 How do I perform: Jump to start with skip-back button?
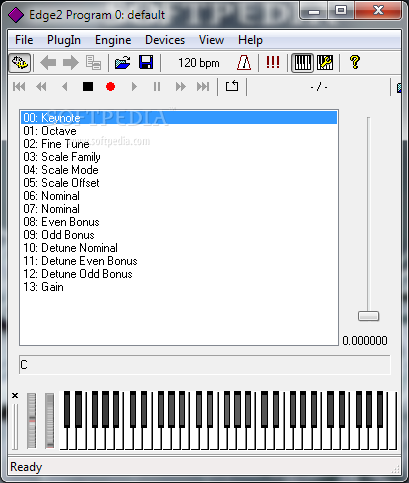click(19, 87)
